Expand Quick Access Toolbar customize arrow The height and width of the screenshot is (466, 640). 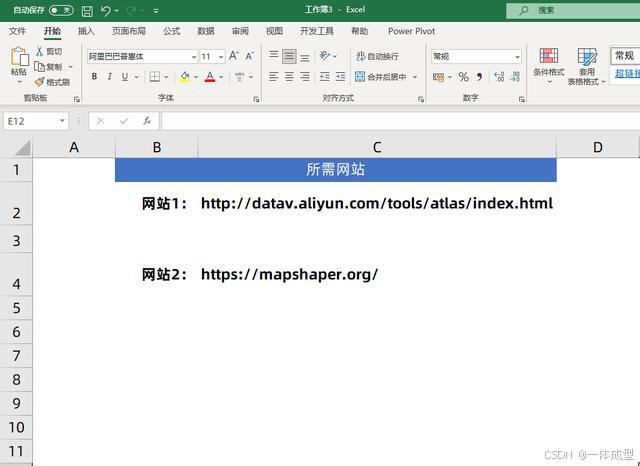(x=156, y=11)
